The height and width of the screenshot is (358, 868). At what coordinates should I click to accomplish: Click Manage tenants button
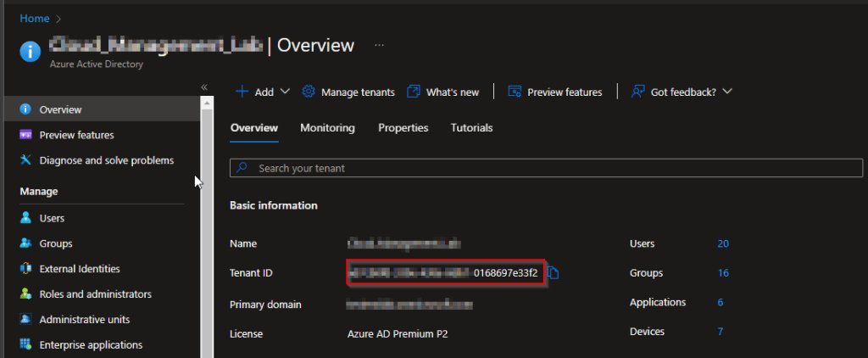click(x=348, y=92)
